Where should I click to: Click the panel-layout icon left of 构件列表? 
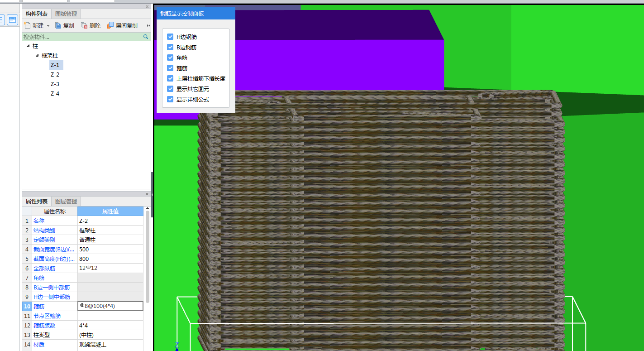(x=12, y=20)
